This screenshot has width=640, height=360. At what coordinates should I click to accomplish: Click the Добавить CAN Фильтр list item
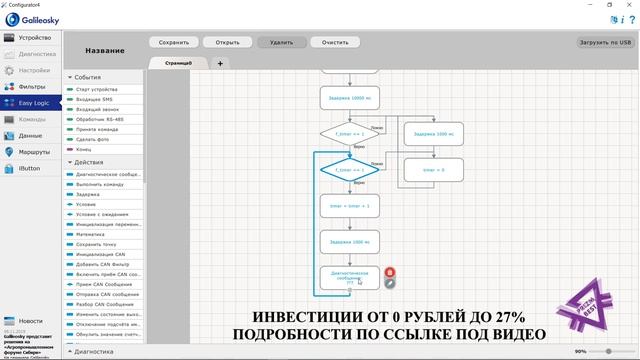(104, 264)
